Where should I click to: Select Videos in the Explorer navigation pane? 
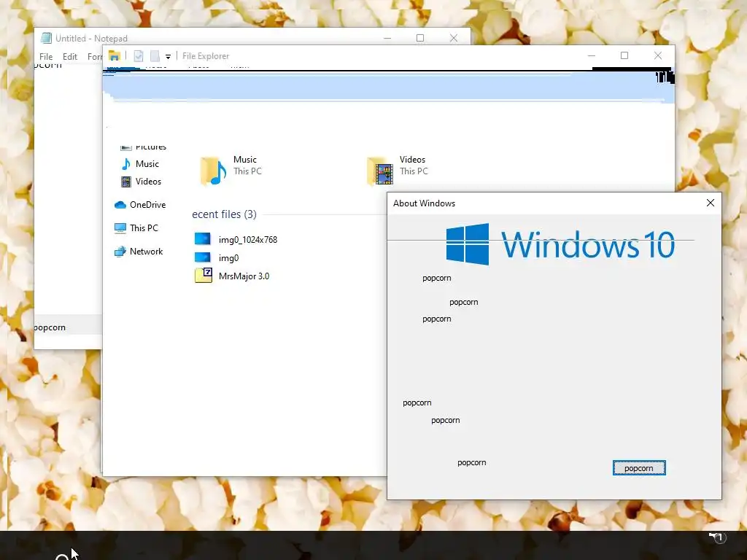[x=148, y=182]
